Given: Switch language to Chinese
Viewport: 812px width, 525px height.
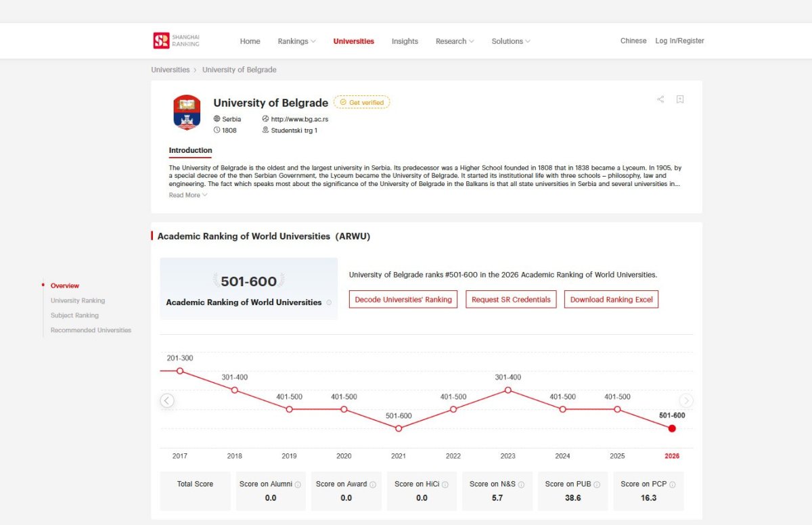Looking at the screenshot, I should (633, 41).
